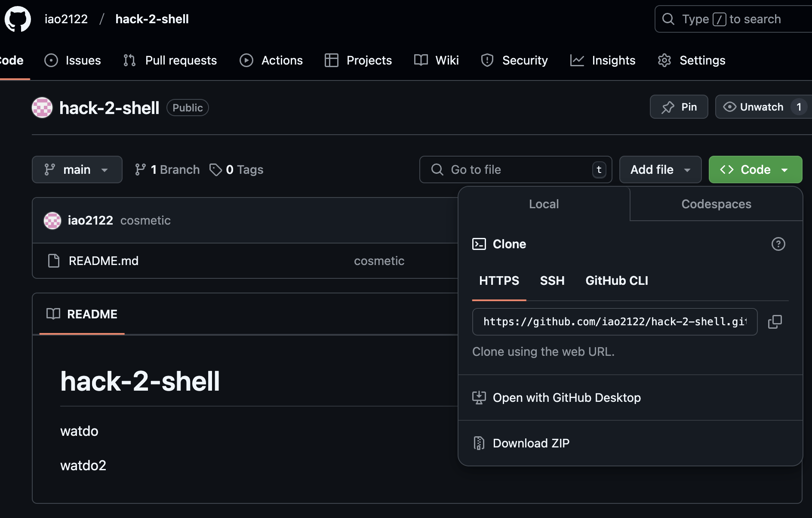Image resolution: width=812 pixels, height=518 pixels.
Task: Click the watdo text line
Action: pos(79,431)
